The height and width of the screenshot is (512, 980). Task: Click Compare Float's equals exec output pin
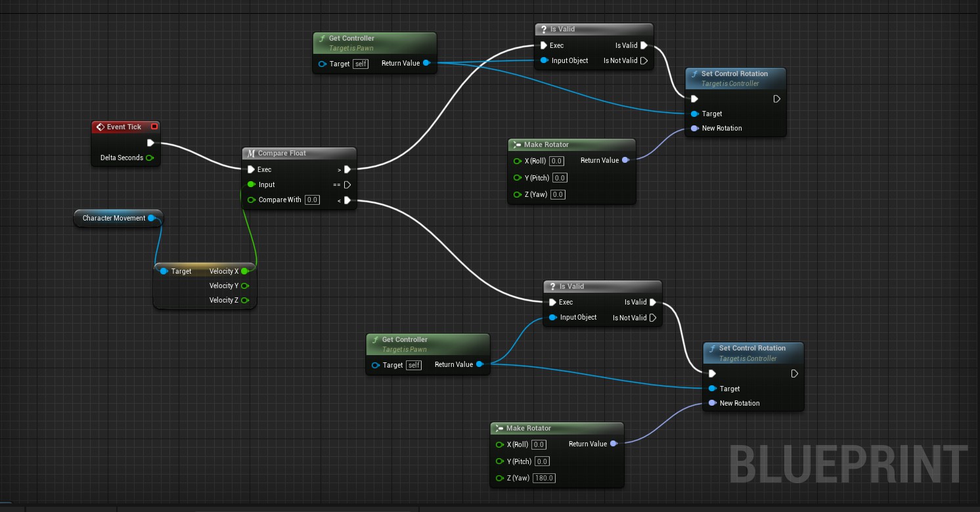(x=347, y=184)
